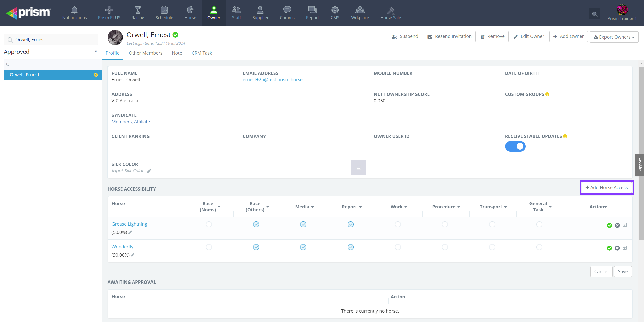Uncheck Media access for Wonderfly
The height and width of the screenshot is (322, 644).
pos(303,247)
